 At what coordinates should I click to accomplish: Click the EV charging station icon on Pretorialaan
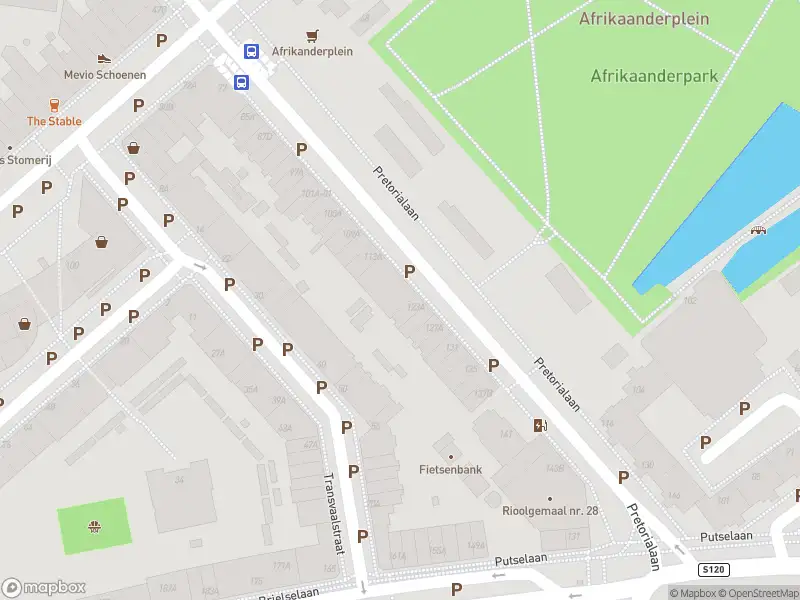[x=540, y=425]
